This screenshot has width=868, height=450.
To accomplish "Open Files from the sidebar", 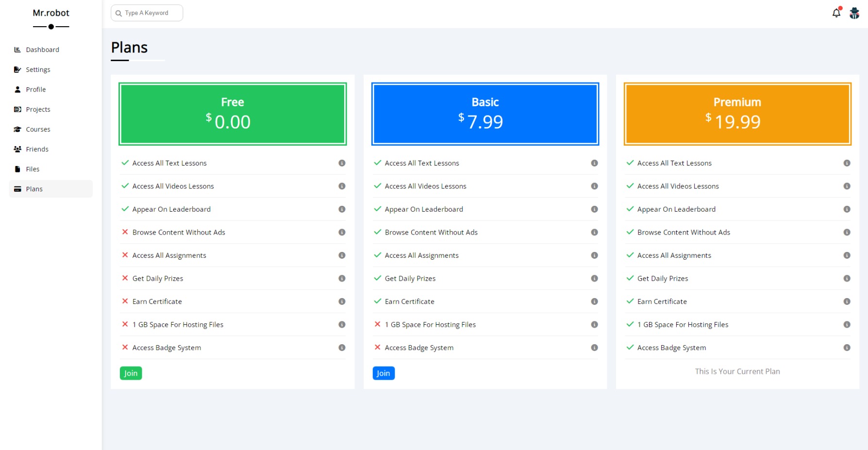I will click(x=33, y=169).
